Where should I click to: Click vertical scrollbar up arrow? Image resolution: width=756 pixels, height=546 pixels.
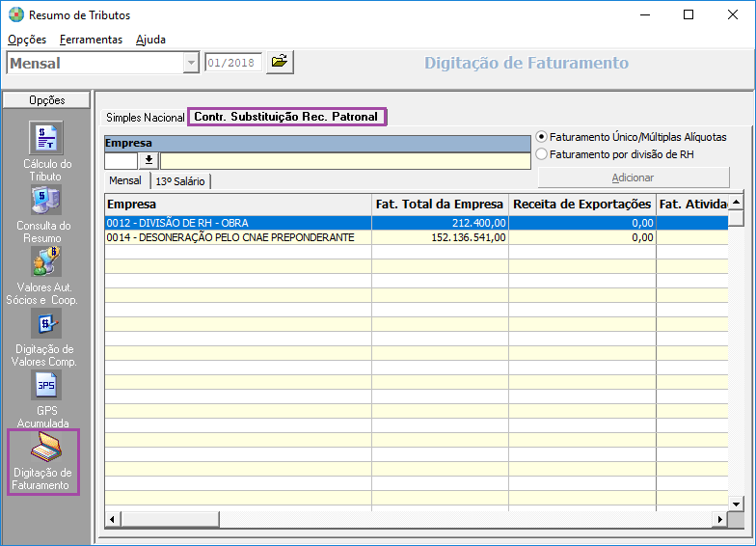(736, 203)
